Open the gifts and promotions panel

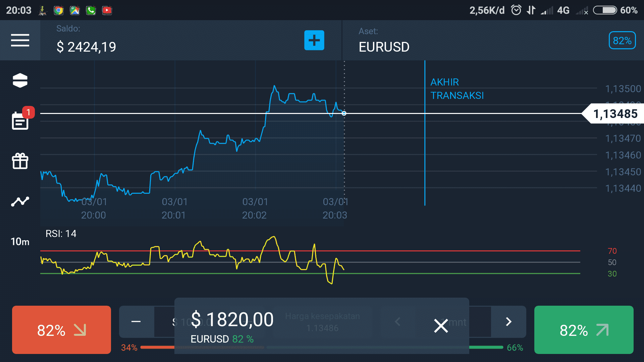point(20,161)
